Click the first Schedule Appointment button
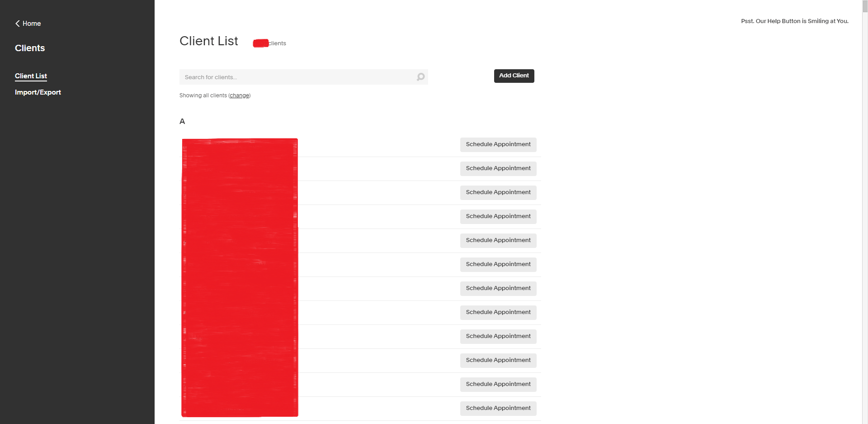This screenshot has width=868, height=424. point(498,144)
